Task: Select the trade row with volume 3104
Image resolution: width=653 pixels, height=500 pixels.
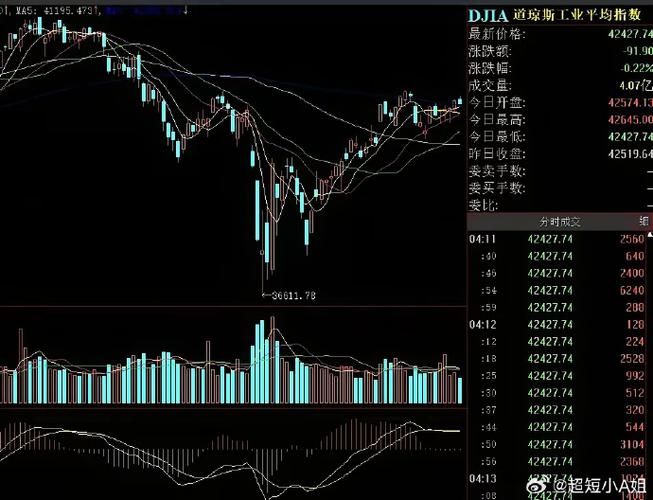Action: [x=560, y=443]
